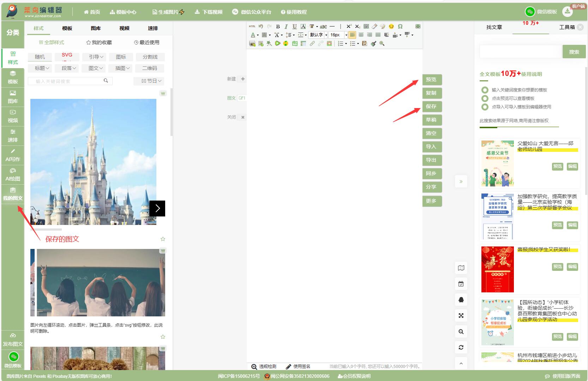Click the strikethrough ABC icon
The width and height of the screenshot is (588, 381).
[323, 26]
